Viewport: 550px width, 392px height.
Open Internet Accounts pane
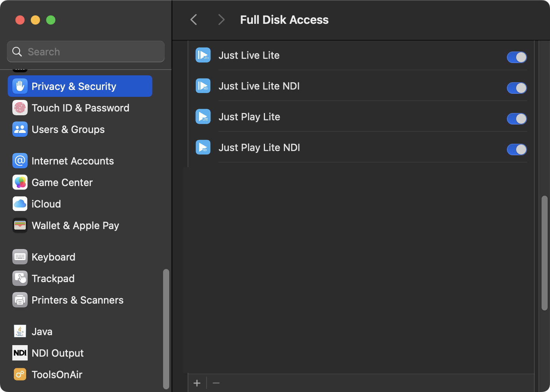pyautogui.click(x=80, y=161)
